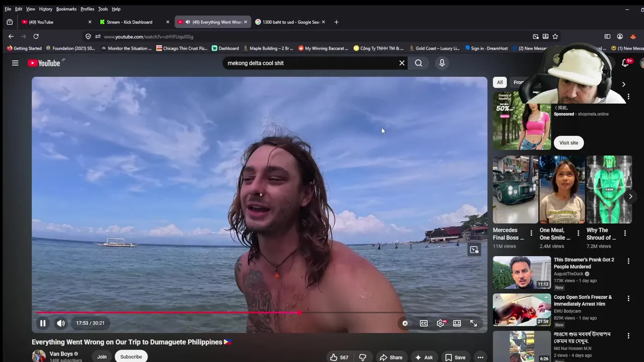Open the One Meal, One Smile short

tap(562, 189)
